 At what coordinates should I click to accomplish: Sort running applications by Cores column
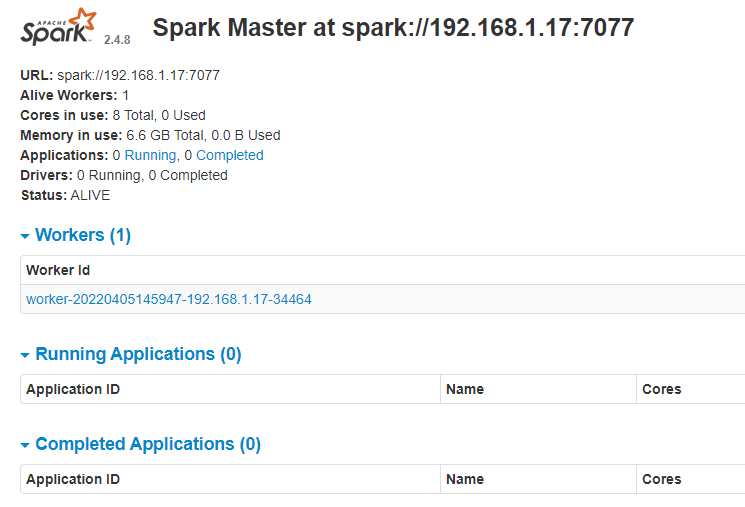[662, 389]
